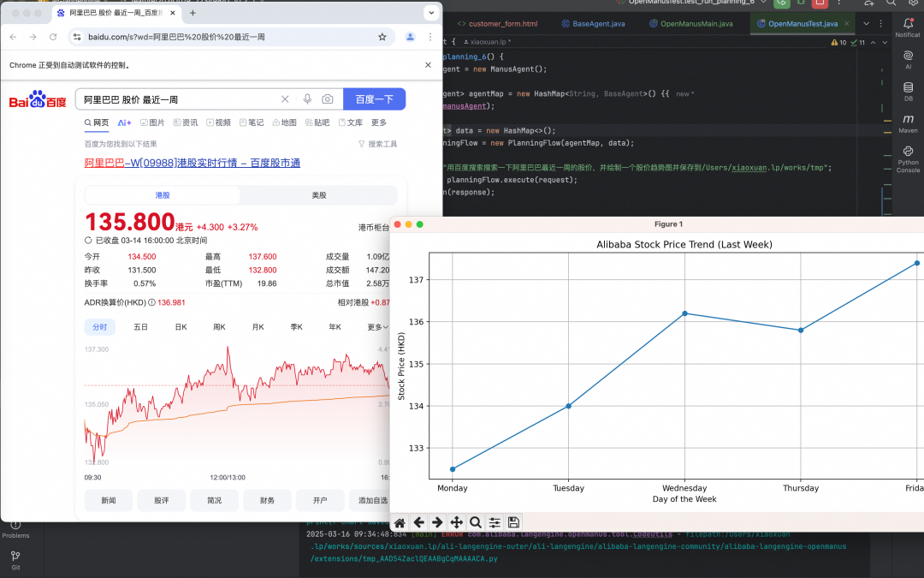Select 年K chart period

tap(335, 327)
